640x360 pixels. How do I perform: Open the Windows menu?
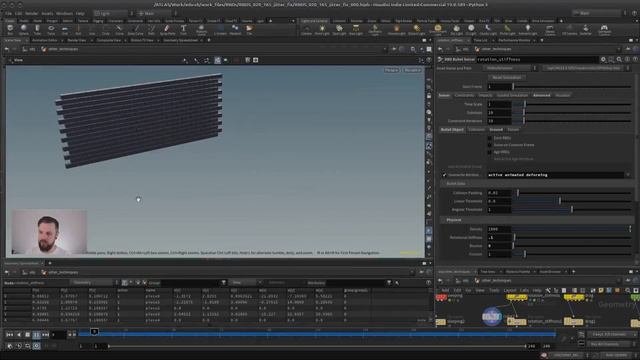[64, 13]
